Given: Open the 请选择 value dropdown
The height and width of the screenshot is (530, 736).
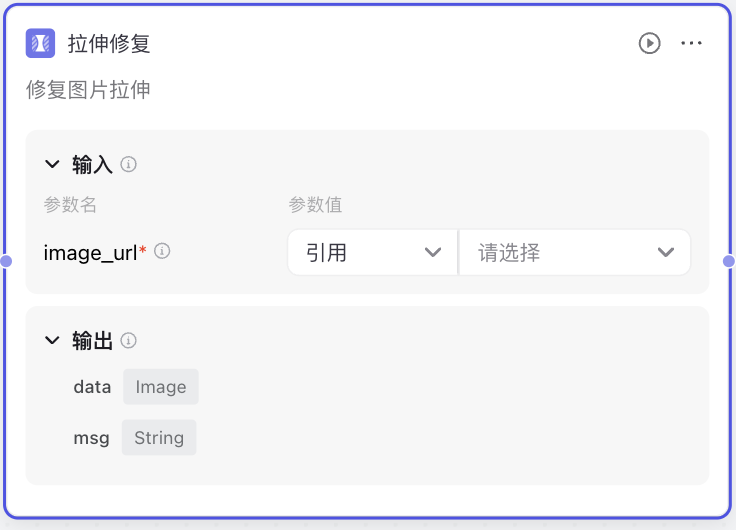Looking at the screenshot, I should coord(575,253).
